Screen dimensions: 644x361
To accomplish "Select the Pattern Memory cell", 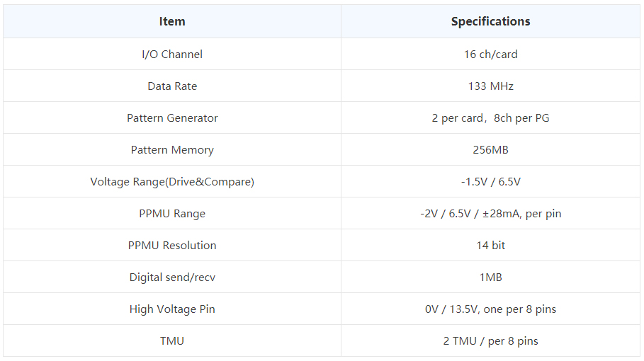I will 172,150.
